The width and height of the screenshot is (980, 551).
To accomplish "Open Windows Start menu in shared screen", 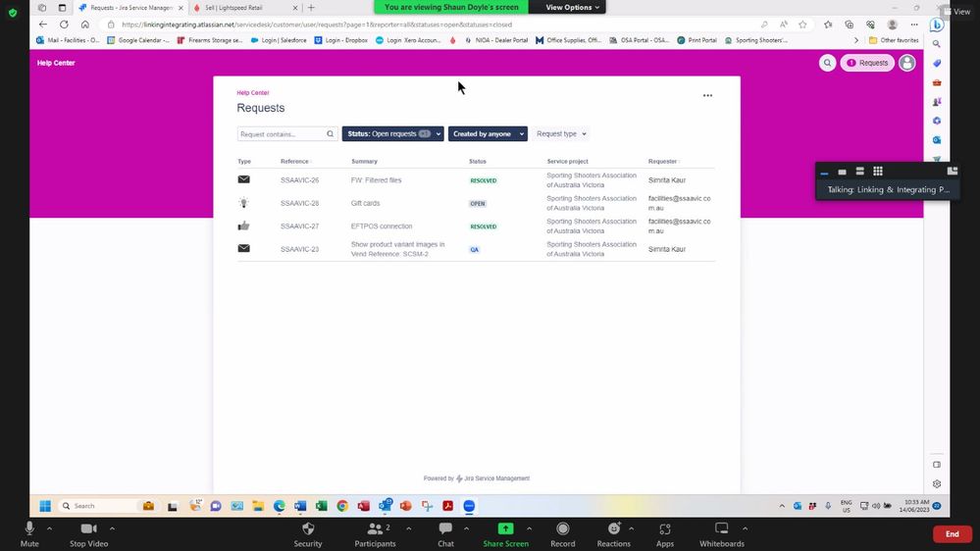I will coord(45,505).
